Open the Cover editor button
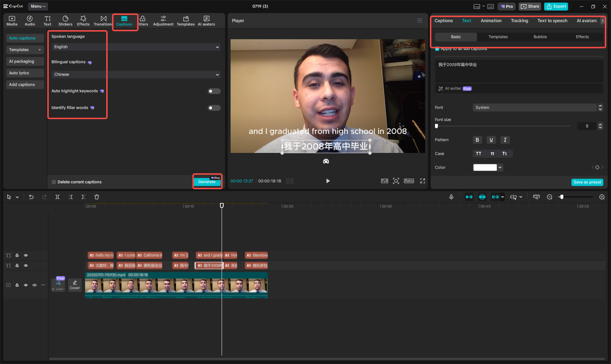The width and height of the screenshot is (611, 364). tap(75, 285)
